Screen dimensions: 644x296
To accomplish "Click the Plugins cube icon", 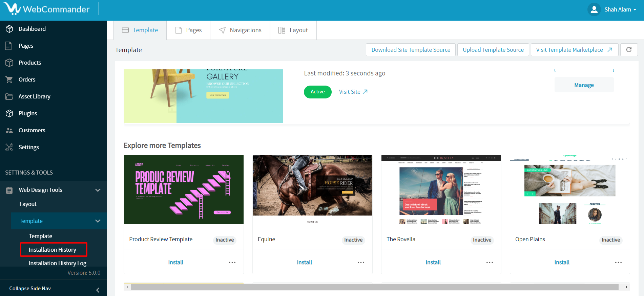I will [9, 113].
